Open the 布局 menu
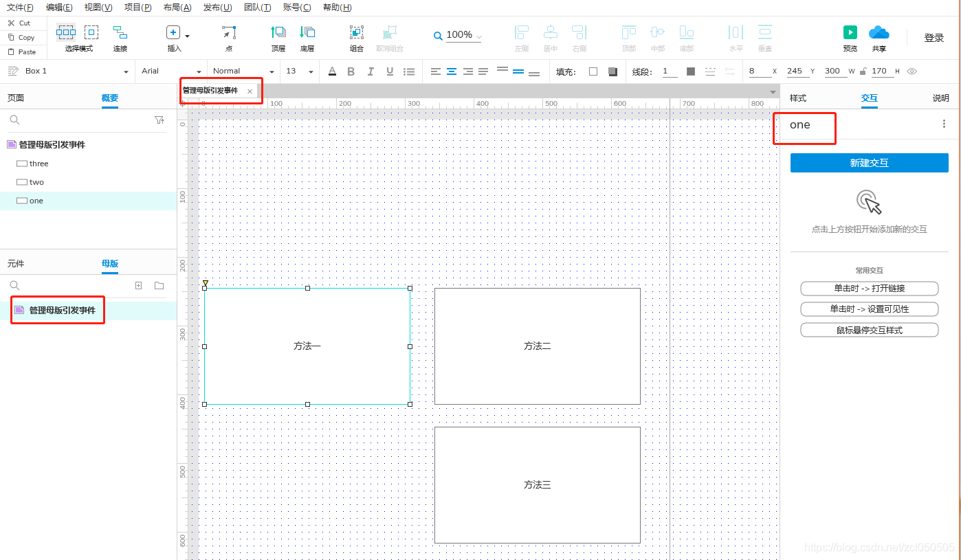Viewport: 961px width, 560px height. click(x=177, y=8)
